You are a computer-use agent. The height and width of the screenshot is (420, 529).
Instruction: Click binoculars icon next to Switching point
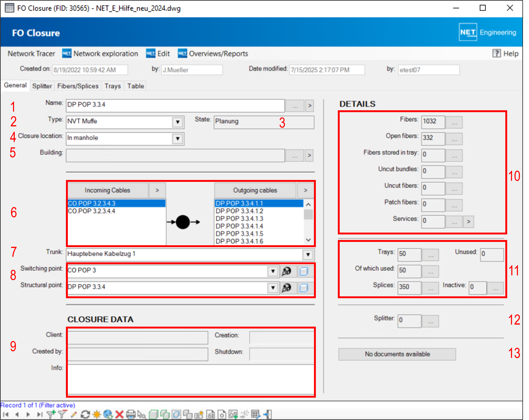pyautogui.click(x=286, y=271)
